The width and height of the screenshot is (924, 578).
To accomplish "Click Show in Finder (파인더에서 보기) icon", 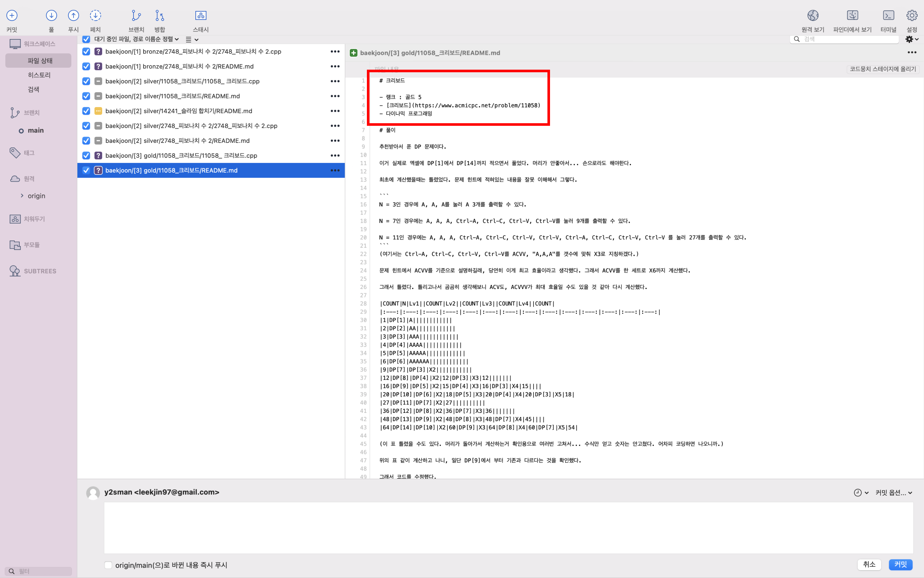I will click(x=852, y=16).
